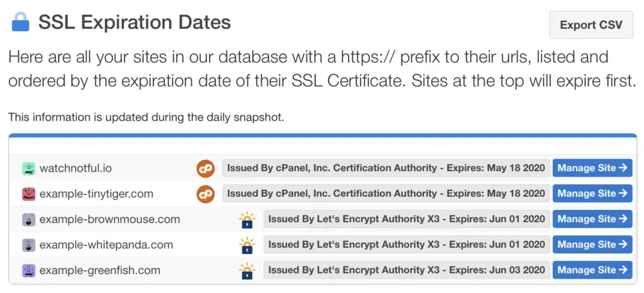Screen dimensions: 644x293
Task: Click the daily snapshot update note
Action: point(146,118)
